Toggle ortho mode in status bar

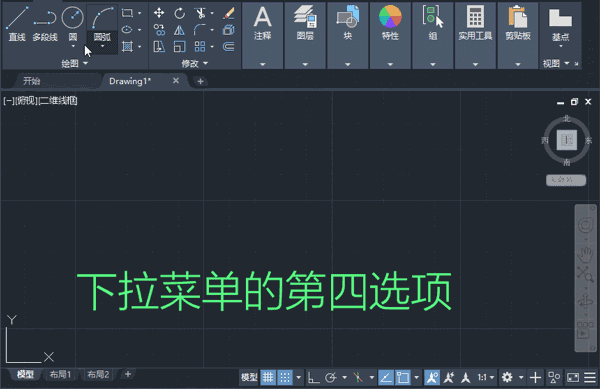(313, 378)
